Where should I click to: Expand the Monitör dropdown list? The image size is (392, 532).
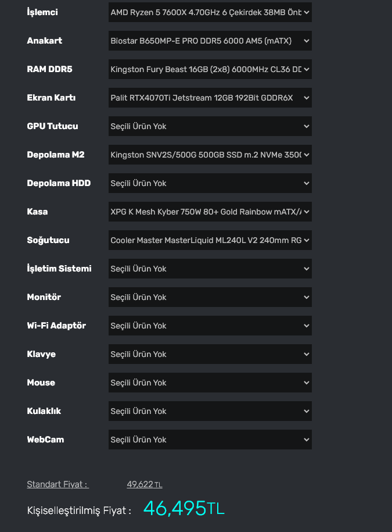210,297
